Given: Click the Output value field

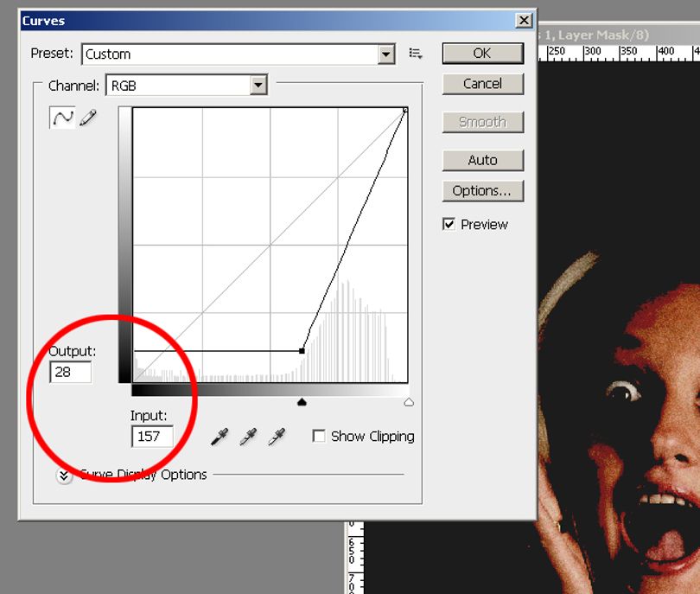Looking at the screenshot, I should (71, 372).
